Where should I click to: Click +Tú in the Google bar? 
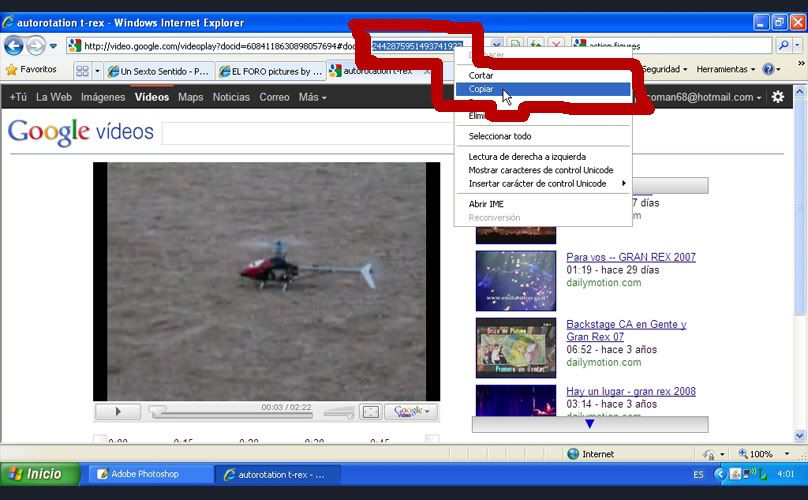click(x=18, y=97)
